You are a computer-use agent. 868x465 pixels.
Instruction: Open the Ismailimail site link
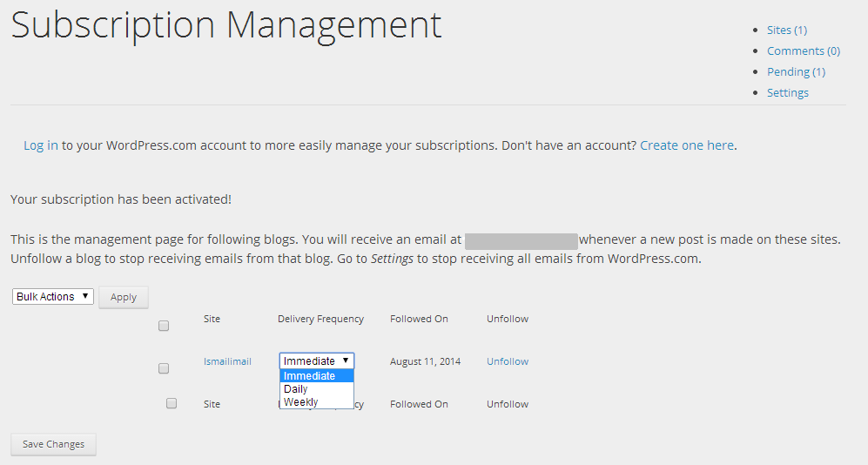click(x=227, y=361)
